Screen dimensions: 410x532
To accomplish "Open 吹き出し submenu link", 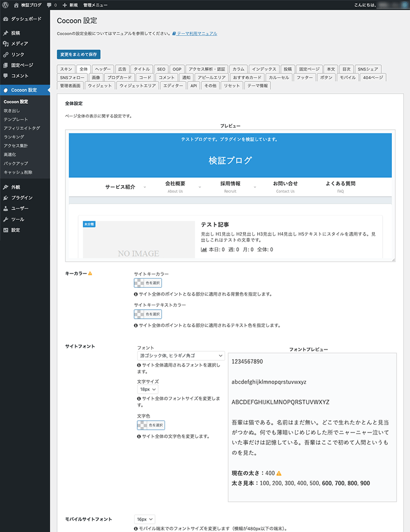I will 12,111.
